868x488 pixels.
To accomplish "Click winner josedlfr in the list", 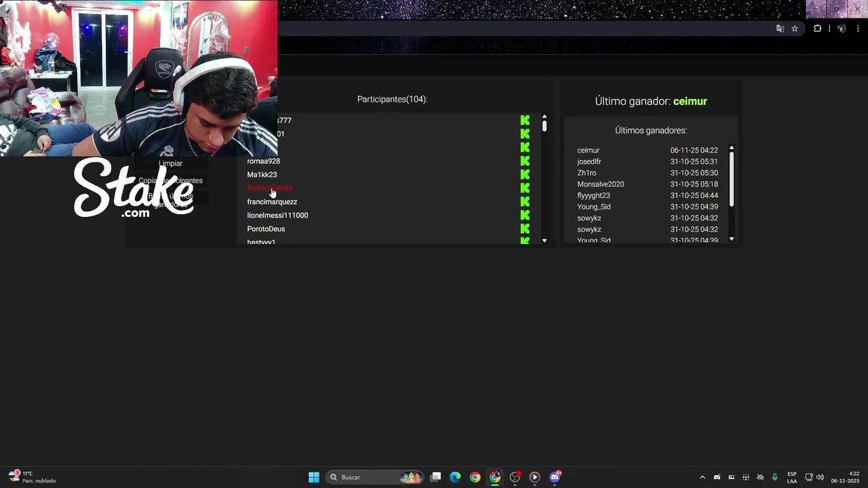I will coord(589,161).
